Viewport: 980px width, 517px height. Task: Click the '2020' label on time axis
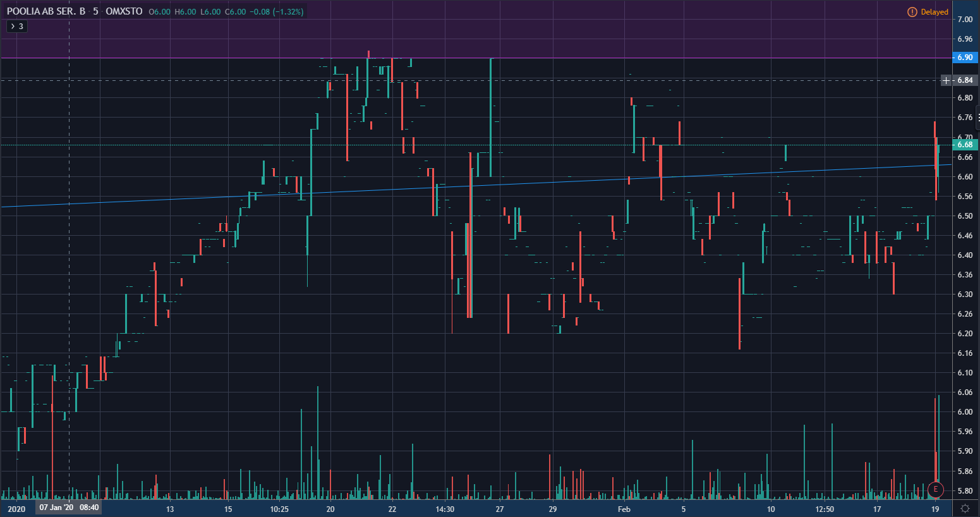[x=16, y=509]
